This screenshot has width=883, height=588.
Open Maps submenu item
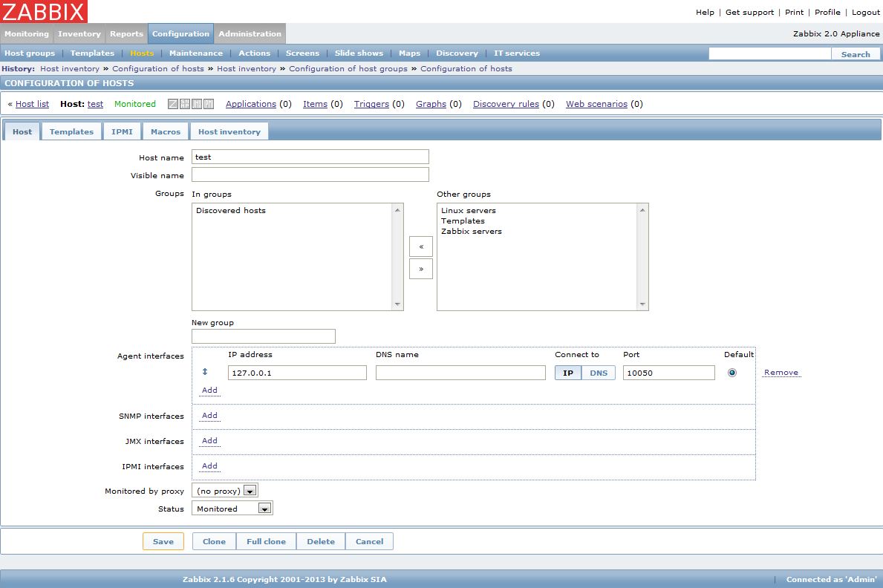pos(409,53)
